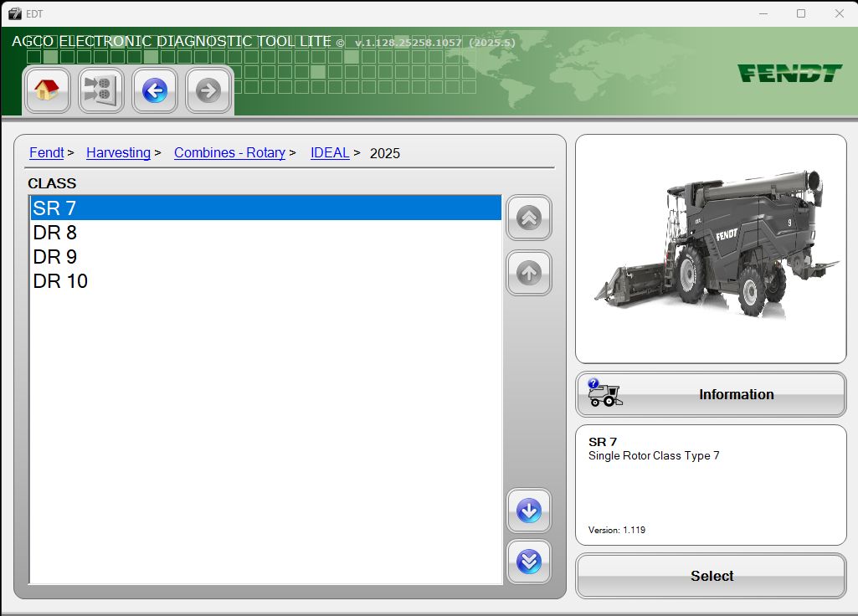Click the truck icon on the Information button
This screenshot has width=858, height=616.
(604, 394)
